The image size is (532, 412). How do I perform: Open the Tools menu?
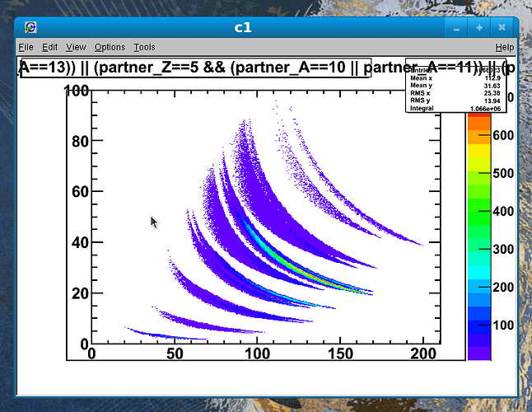pos(144,47)
